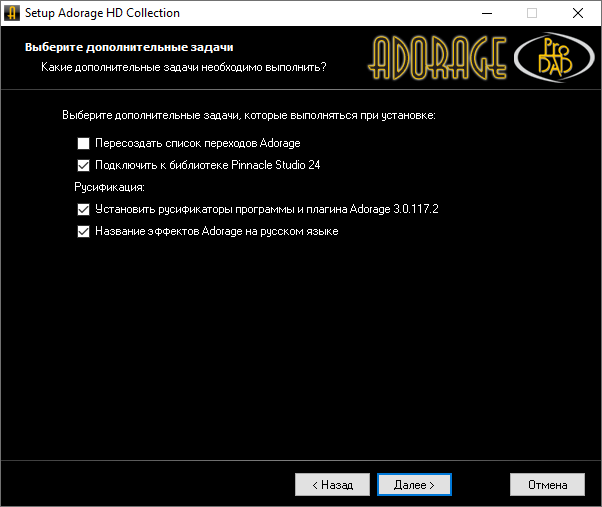Screen dimensions: 602x507
Task: Go back with the Назад button
Action: click(x=332, y=485)
